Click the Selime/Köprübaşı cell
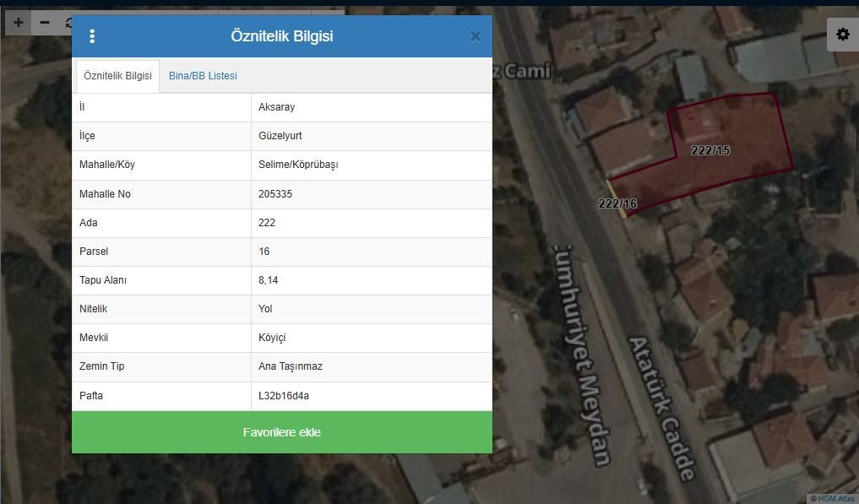 point(298,165)
